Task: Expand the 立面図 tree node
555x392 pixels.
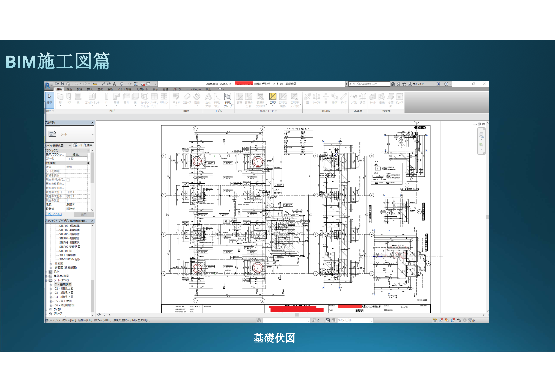Action: [50, 264]
